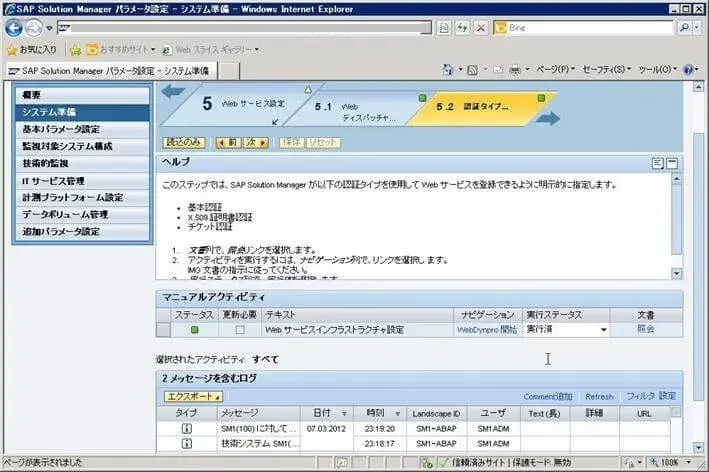
Task: Click the search magnifier icon
Action: coord(684,28)
